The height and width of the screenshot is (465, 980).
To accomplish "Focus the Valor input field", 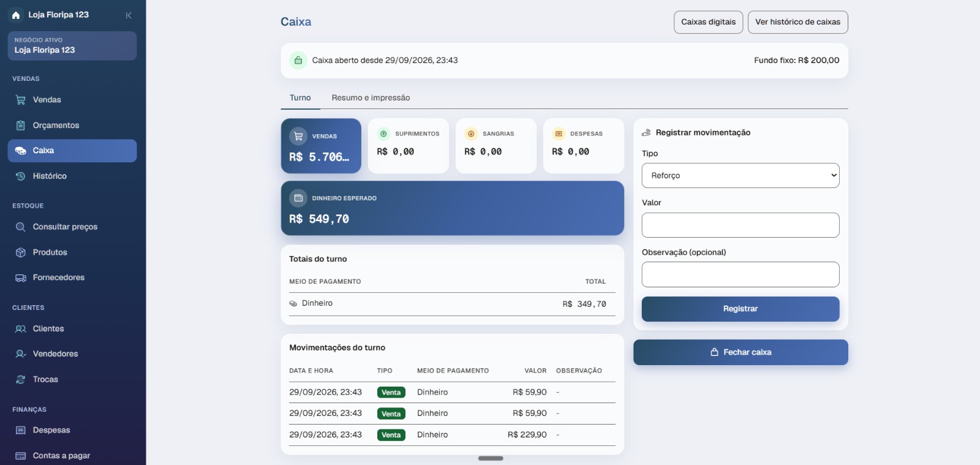I will coord(741,225).
